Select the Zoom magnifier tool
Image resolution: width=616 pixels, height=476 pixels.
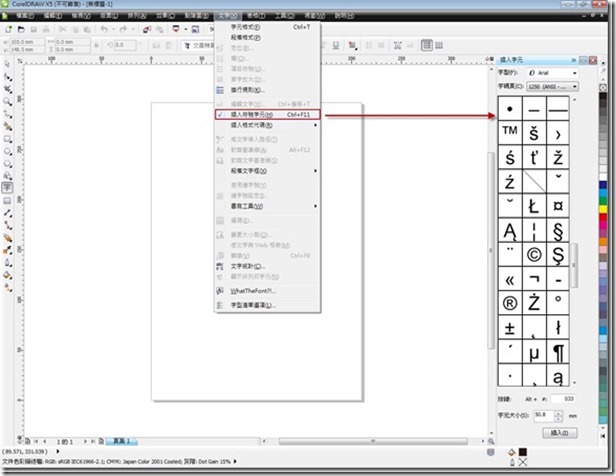(x=7, y=101)
